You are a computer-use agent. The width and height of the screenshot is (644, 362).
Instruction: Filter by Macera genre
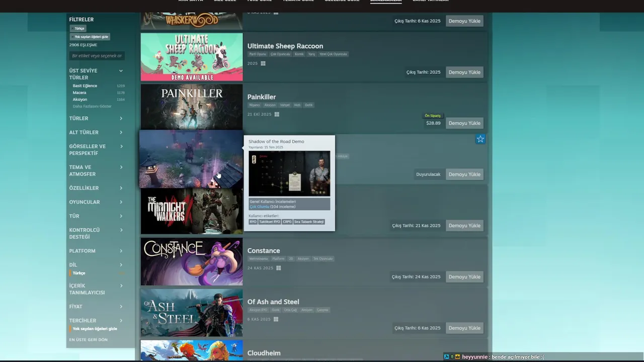[x=79, y=93]
